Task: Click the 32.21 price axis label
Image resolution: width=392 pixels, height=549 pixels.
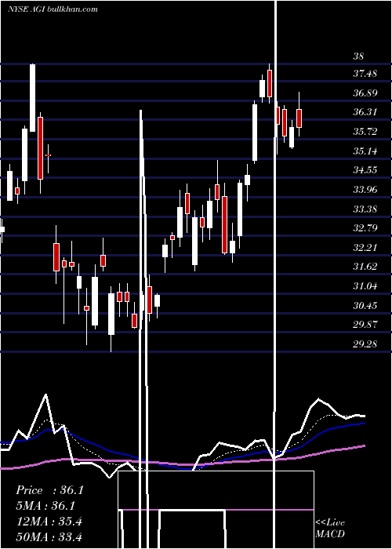Action: tap(365, 248)
